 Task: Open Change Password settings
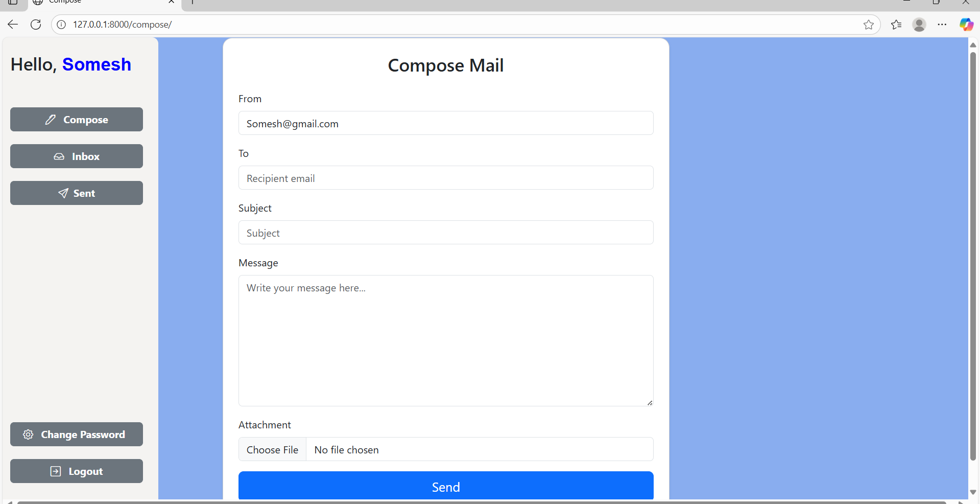[77, 434]
